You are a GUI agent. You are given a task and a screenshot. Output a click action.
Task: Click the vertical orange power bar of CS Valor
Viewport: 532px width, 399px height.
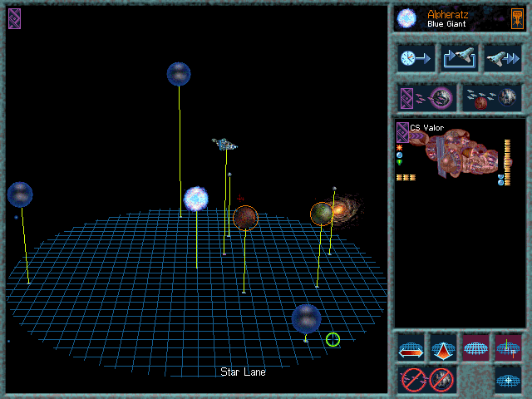click(x=508, y=163)
